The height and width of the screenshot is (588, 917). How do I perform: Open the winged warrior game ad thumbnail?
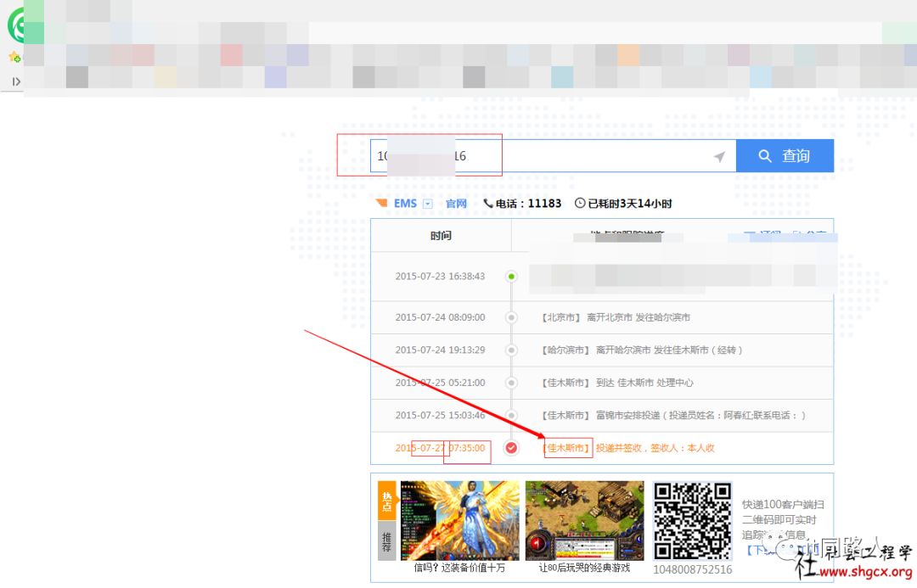pos(459,520)
